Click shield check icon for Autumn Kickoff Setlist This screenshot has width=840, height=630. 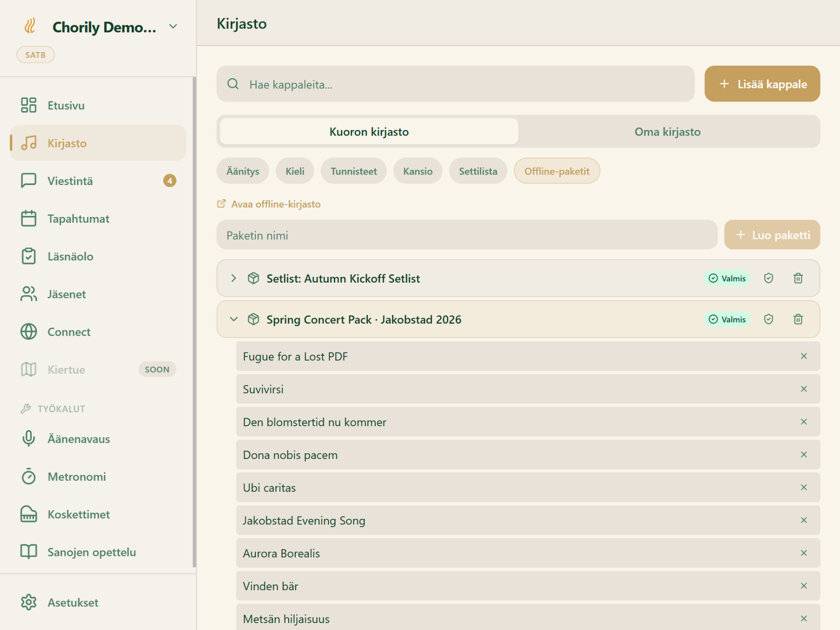click(x=768, y=278)
